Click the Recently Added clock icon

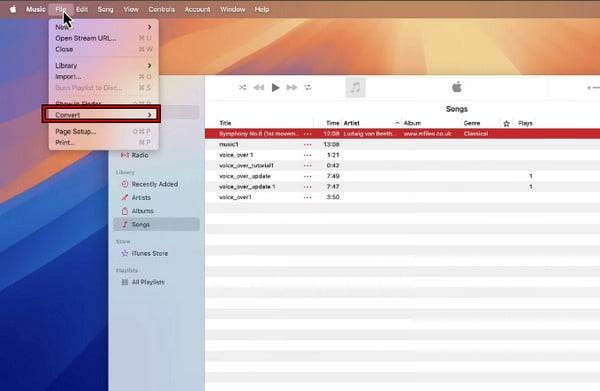125,184
